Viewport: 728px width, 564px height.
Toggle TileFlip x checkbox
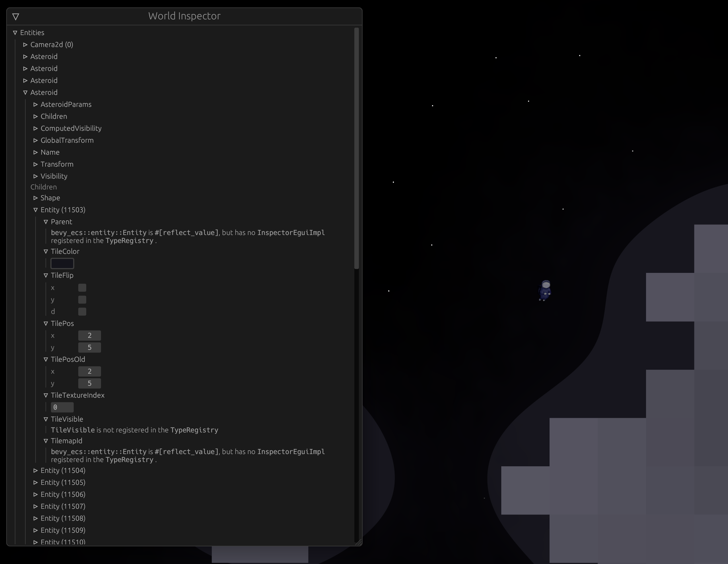[x=82, y=288]
